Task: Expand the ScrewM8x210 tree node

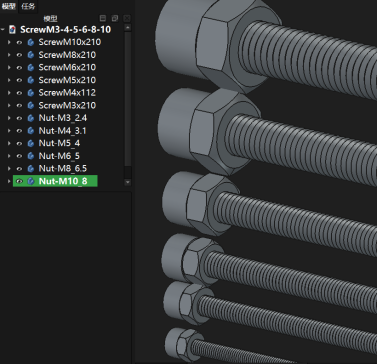Action: pyautogui.click(x=9, y=55)
